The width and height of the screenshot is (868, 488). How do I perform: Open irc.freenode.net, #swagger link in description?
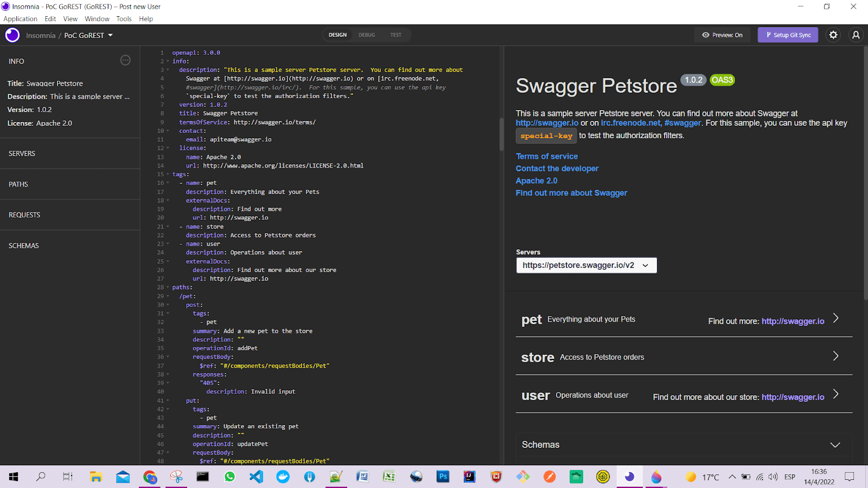click(x=651, y=123)
